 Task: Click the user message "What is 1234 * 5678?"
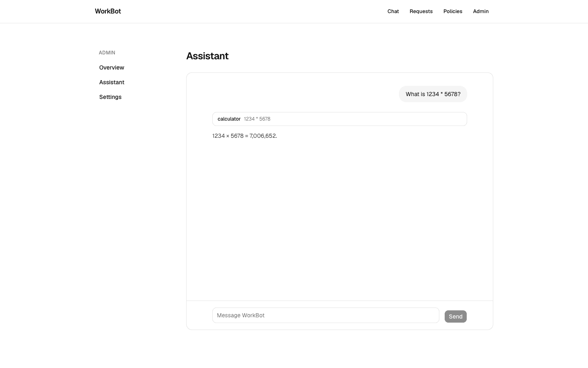click(433, 94)
